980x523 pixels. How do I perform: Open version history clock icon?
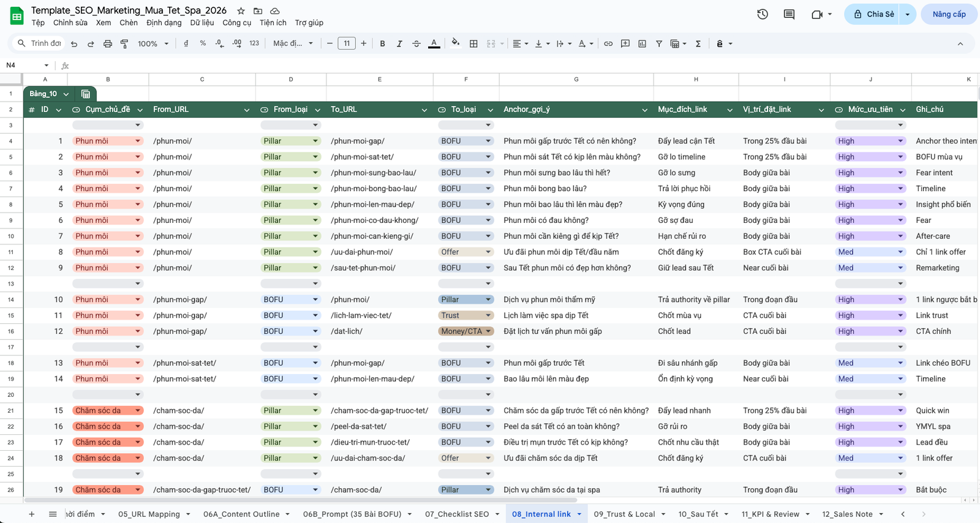tap(763, 14)
